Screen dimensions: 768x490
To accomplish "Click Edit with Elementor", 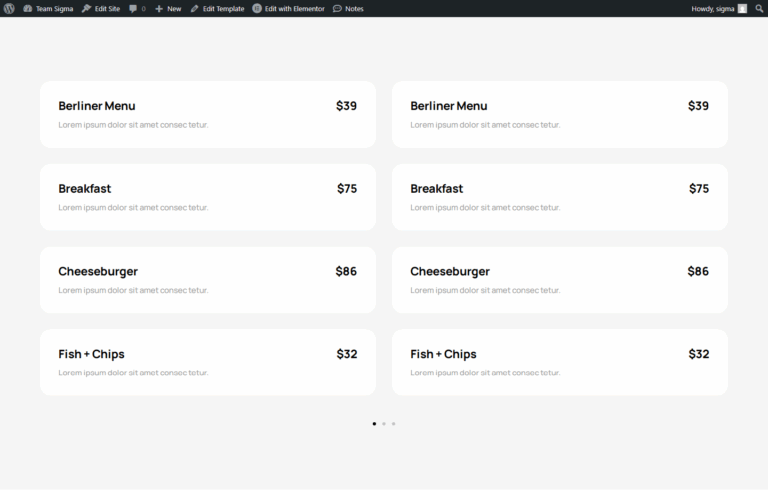I will point(288,8).
